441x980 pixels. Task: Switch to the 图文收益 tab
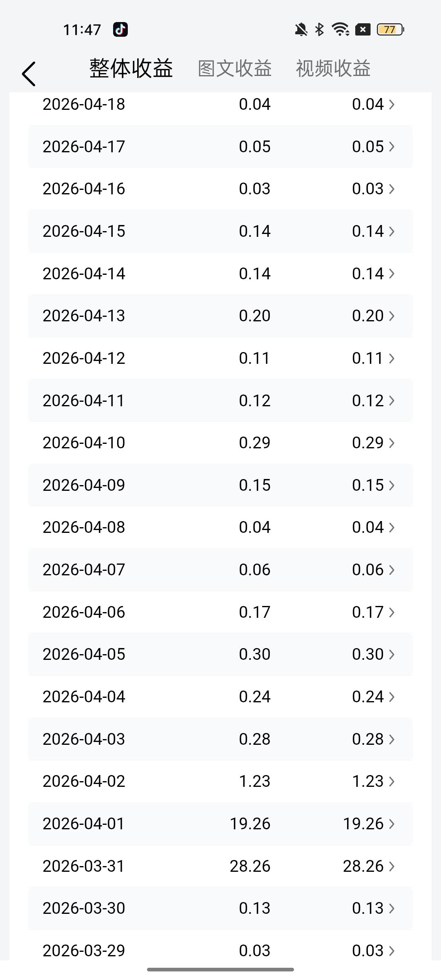[x=235, y=68]
